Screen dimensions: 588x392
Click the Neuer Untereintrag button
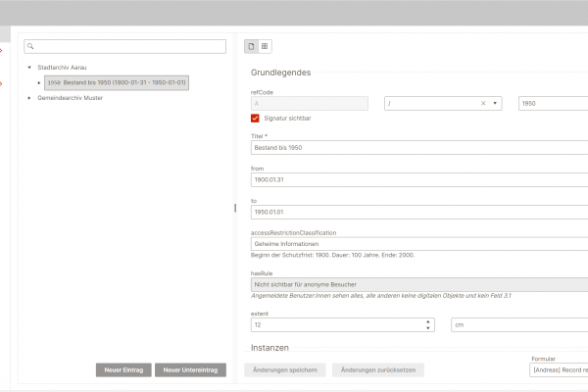[x=190, y=369]
